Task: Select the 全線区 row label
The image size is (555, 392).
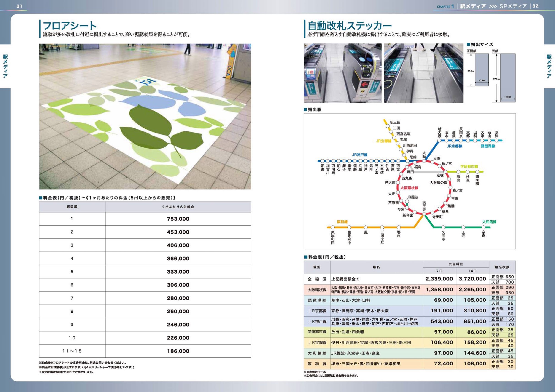Action: tap(317, 279)
